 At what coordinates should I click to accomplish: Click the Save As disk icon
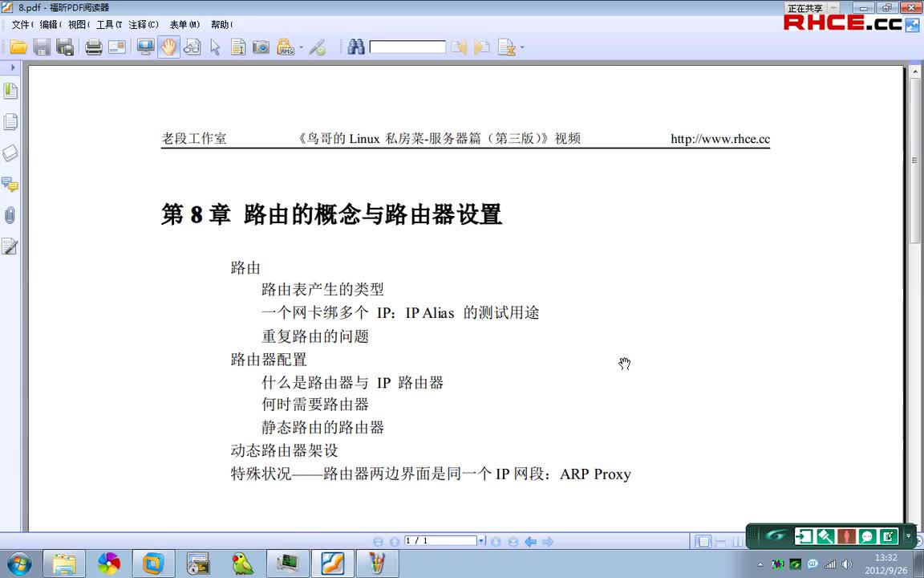pos(64,47)
